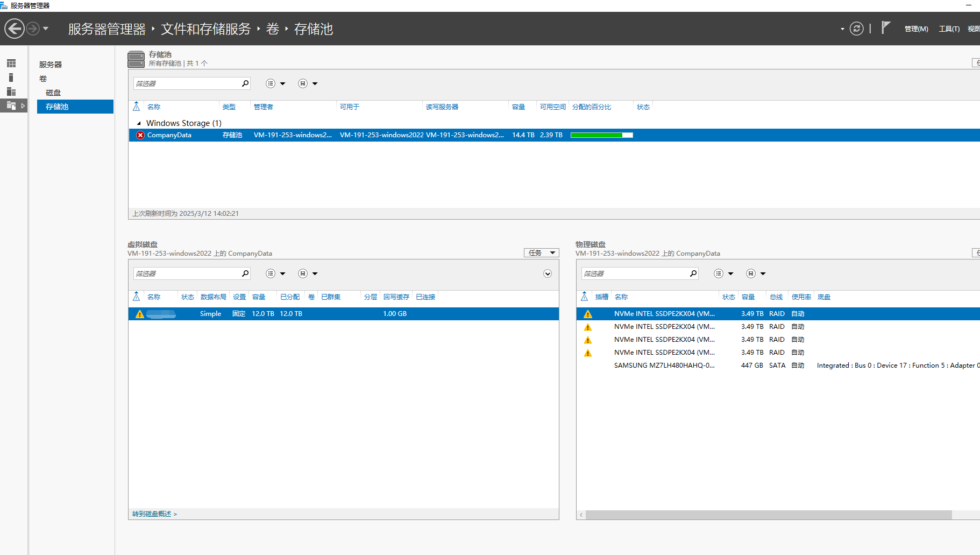Expand the virtual disk filter chevron

[x=548, y=273]
